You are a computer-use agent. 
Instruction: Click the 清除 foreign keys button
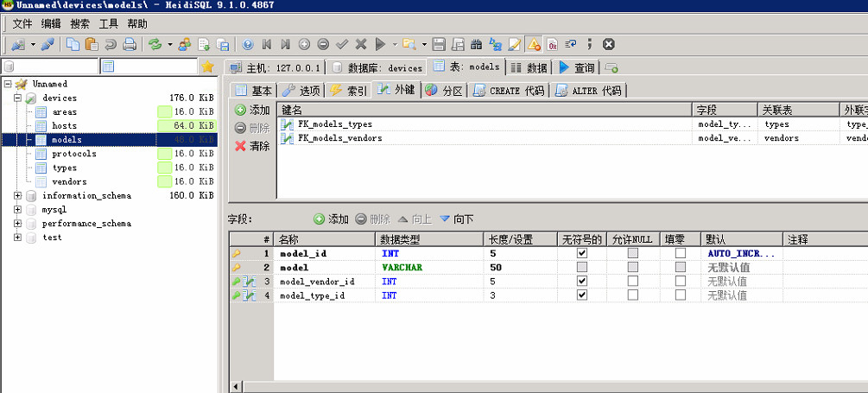coord(252,146)
